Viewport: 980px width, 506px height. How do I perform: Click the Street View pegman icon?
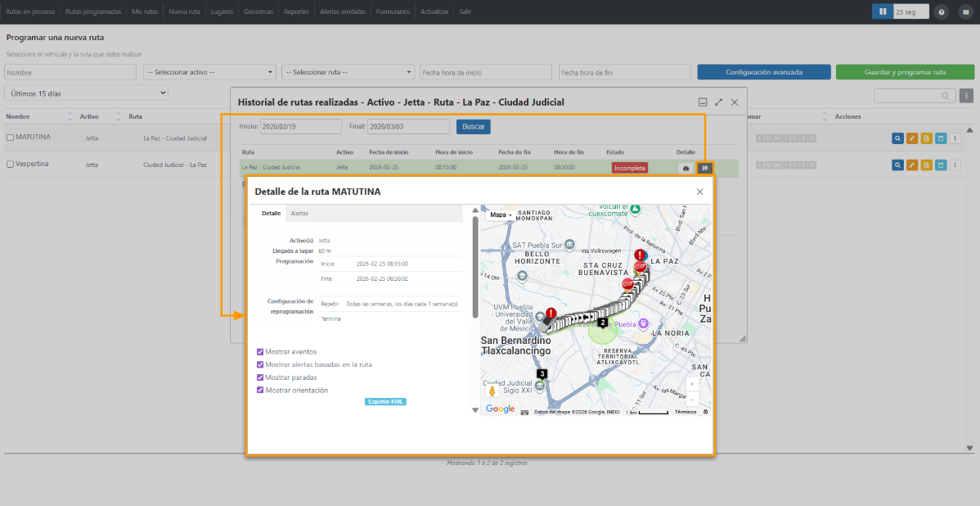tap(492, 391)
